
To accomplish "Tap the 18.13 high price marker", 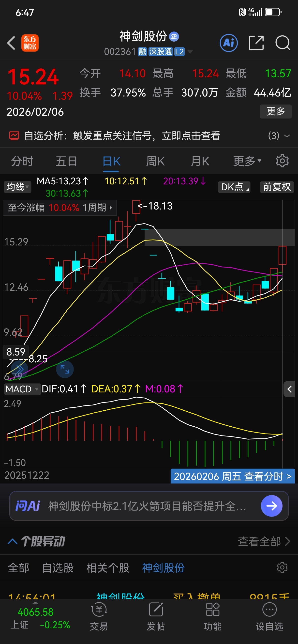I will [x=155, y=206].
